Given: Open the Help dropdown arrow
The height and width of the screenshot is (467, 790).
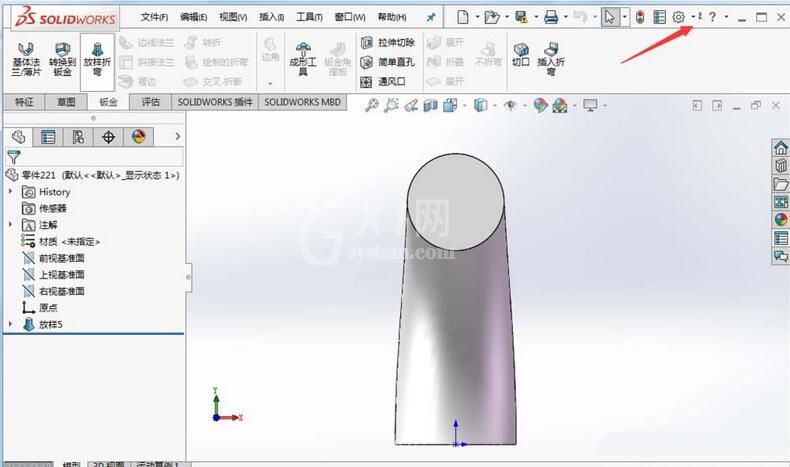Looking at the screenshot, I should pos(726,17).
